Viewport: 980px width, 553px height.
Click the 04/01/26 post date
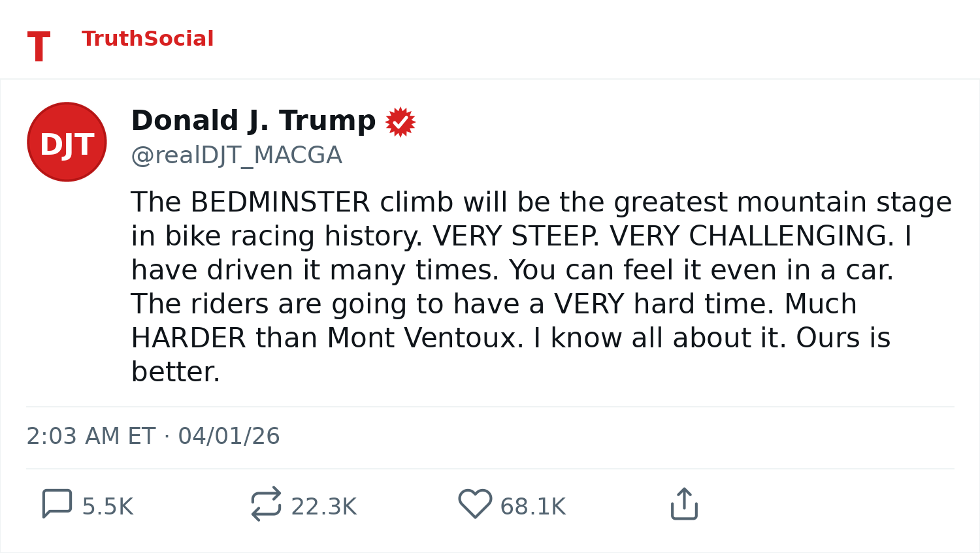(229, 436)
